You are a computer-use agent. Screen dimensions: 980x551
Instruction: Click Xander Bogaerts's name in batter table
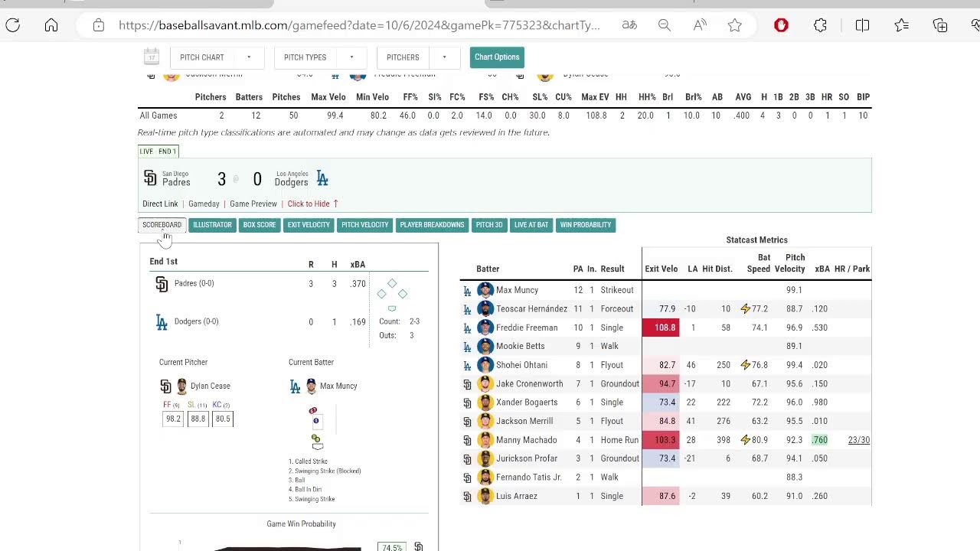(x=527, y=403)
